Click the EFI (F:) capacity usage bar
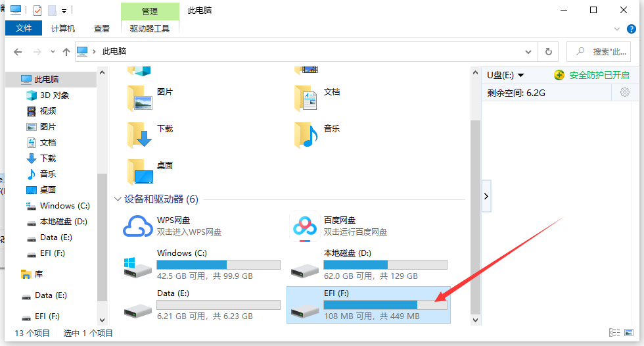644x346 pixels. [x=385, y=305]
